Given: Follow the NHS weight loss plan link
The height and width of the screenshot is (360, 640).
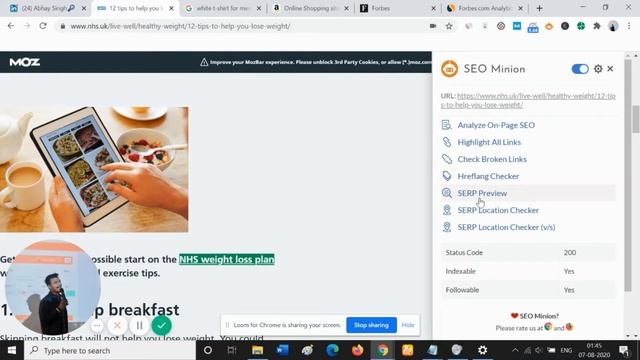Looking at the screenshot, I should [x=227, y=260].
